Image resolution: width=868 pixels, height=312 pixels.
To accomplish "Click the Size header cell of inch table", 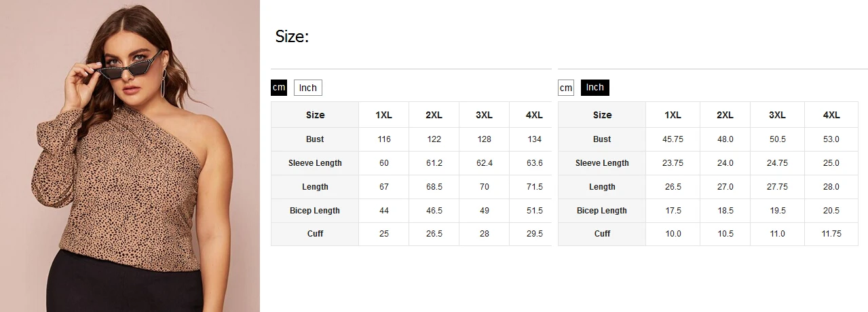I will (602, 115).
